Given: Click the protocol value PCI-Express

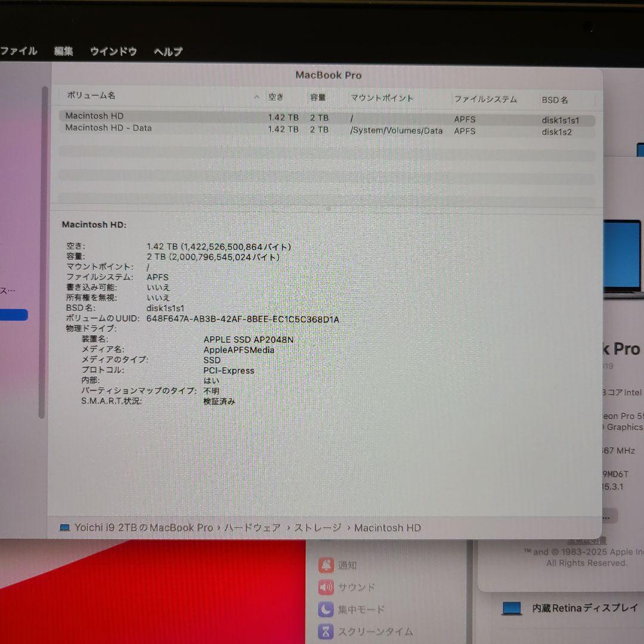Looking at the screenshot, I should 229,370.
